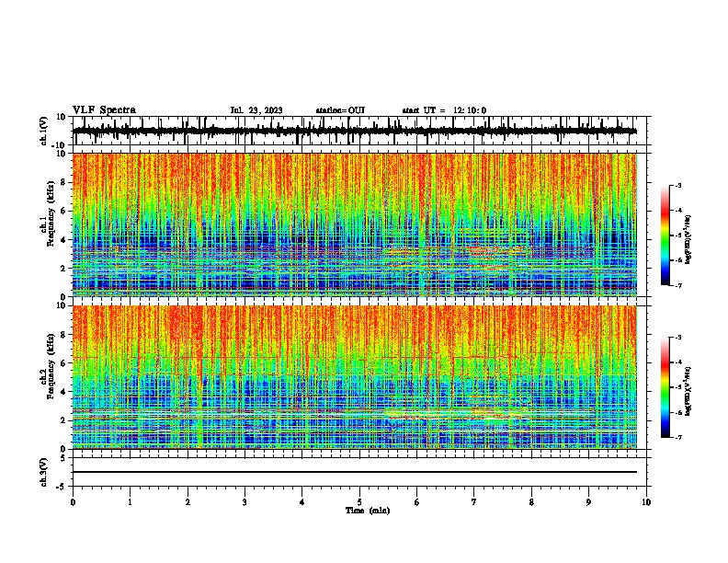Click the "-7" label on ch.2 color scale

coord(678,437)
